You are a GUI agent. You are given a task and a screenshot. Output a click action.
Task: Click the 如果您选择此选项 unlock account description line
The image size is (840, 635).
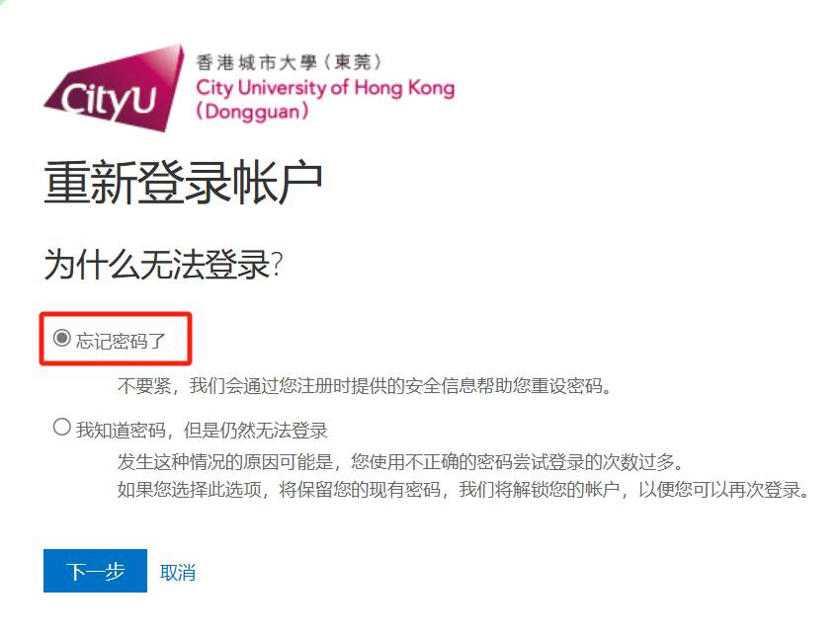(x=463, y=490)
